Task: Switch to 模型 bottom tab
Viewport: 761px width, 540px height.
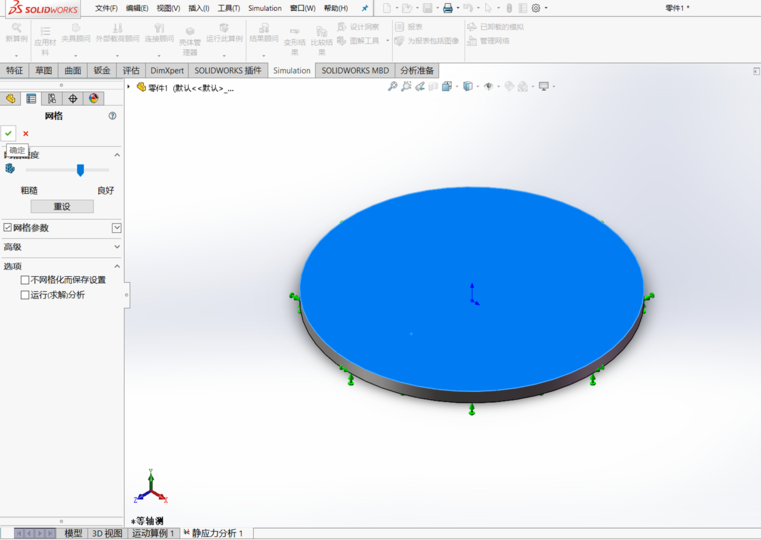Action: (x=73, y=533)
